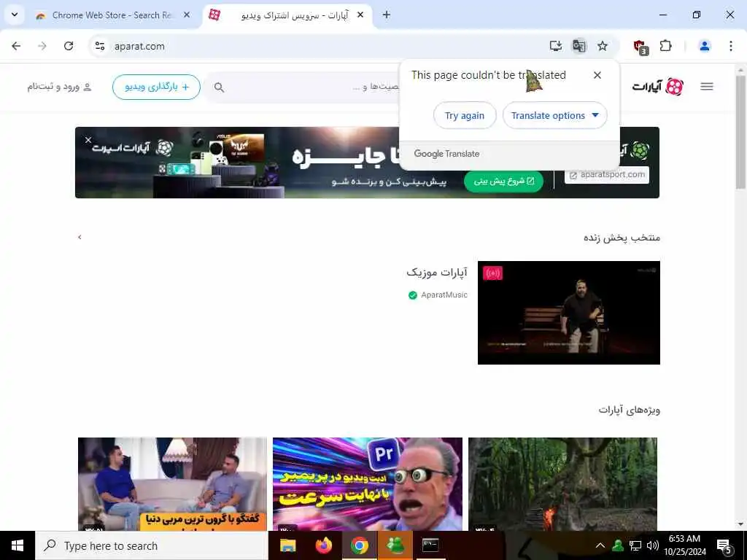Open the forest campfire video thumbnail

pos(562,484)
